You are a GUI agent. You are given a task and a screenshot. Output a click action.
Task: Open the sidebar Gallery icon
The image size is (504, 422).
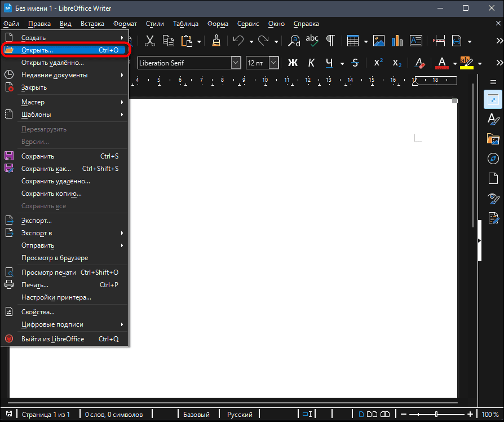[x=493, y=138]
